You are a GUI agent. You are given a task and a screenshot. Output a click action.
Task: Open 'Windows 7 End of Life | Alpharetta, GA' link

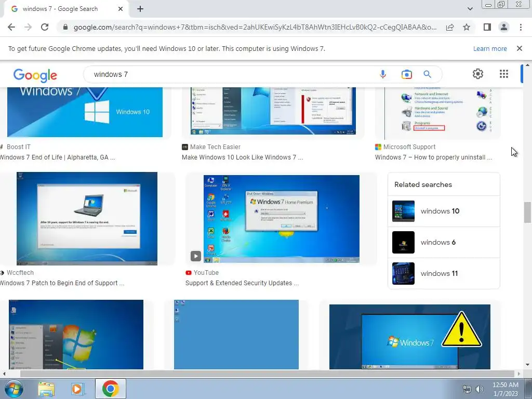pyautogui.click(x=57, y=157)
